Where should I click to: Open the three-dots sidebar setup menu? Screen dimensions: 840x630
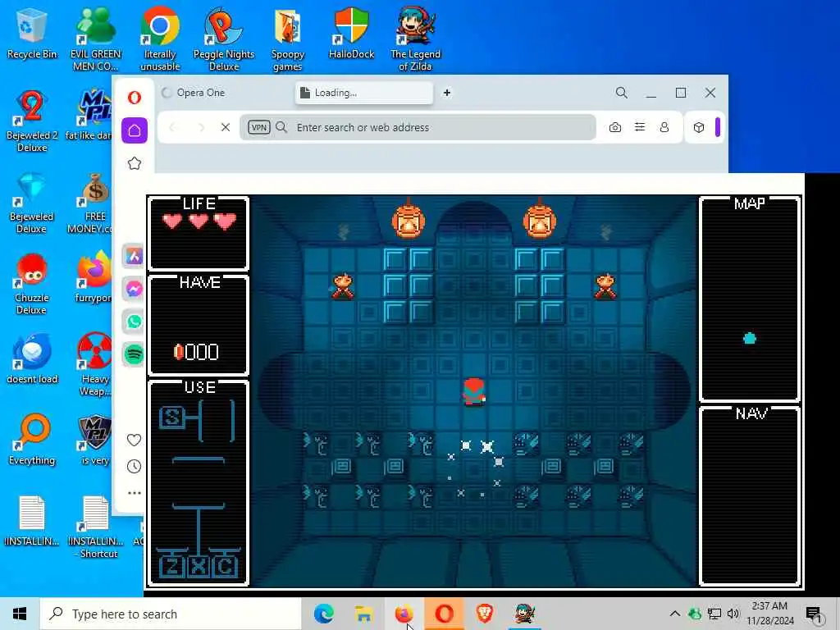[134, 493]
